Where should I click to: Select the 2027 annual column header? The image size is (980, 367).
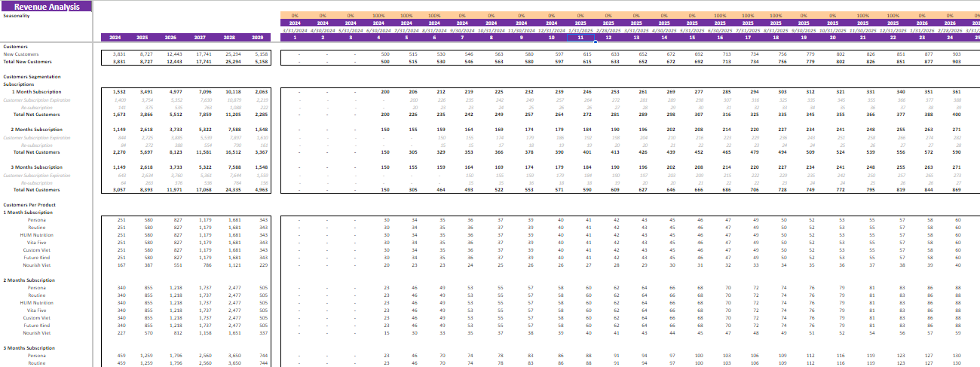[201, 38]
